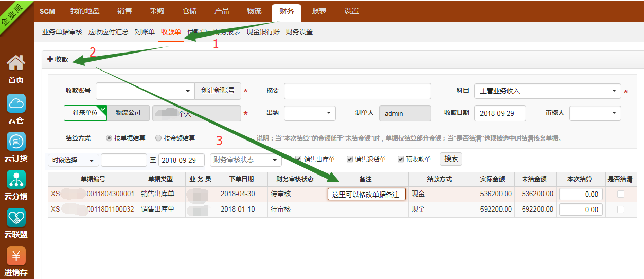The image size is (644, 279).
Task: Select 按金额结算 settlement radio button
Action: click(158, 138)
